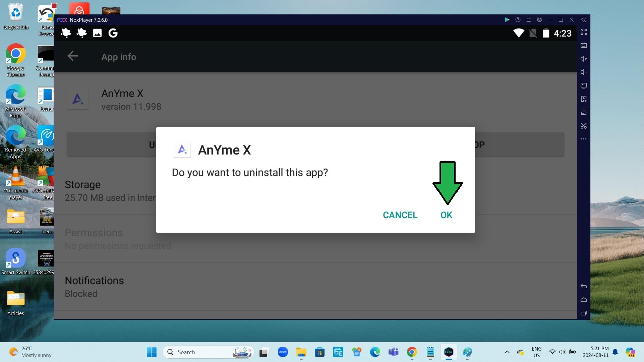Open VLC media player shortcut
The height and width of the screenshot is (362, 644).
coord(15,183)
